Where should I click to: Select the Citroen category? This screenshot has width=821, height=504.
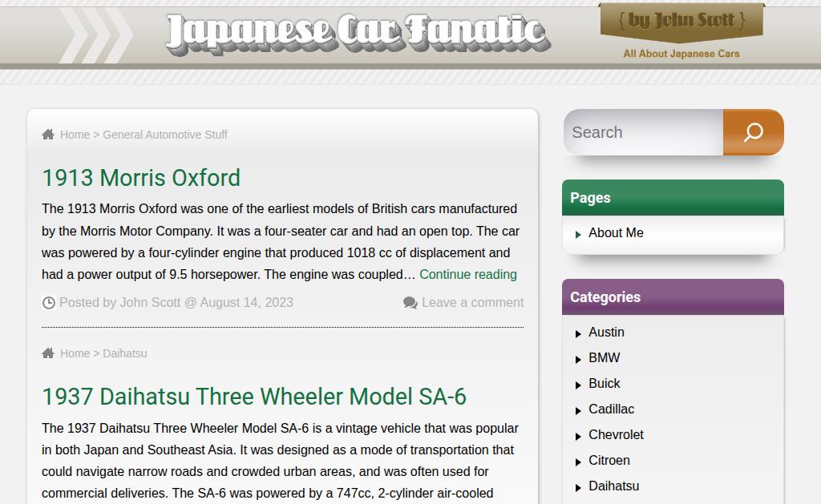pos(609,461)
